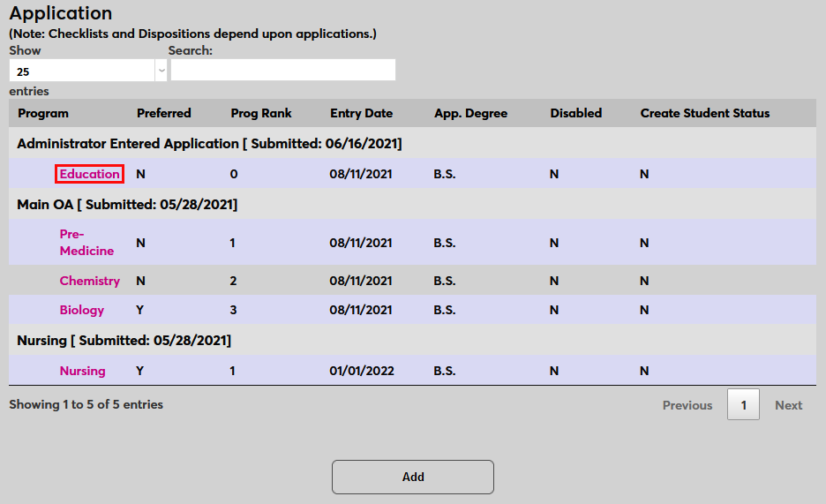This screenshot has height=504, width=826.
Task: Sort by the Entry Date column header
Action: 362,113
